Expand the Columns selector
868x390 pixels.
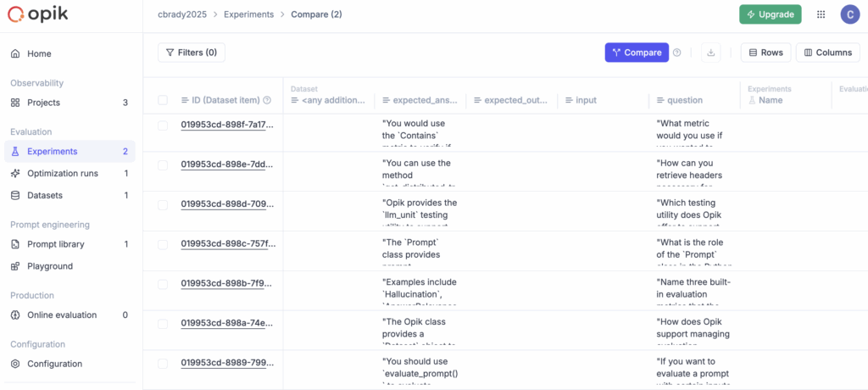click(827, 53)
